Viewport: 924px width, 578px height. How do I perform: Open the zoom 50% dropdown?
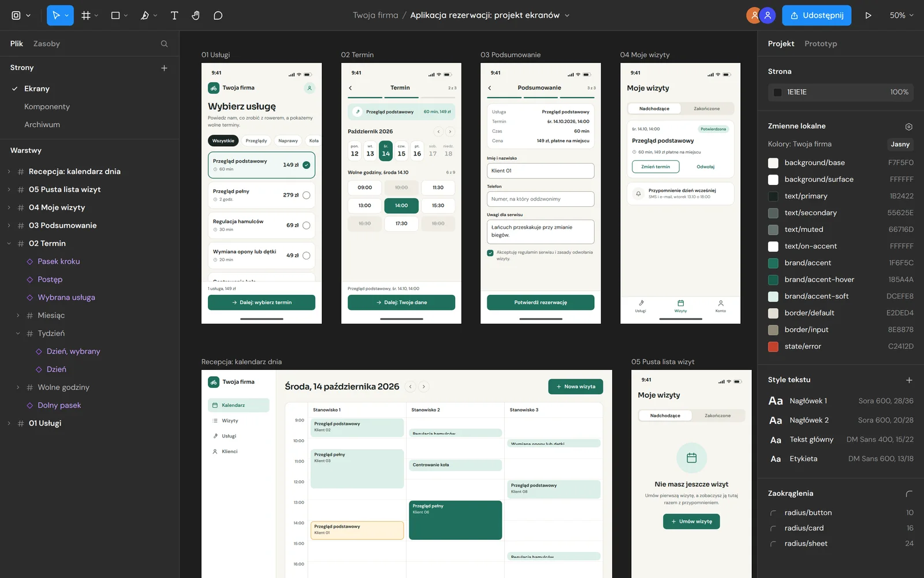(x=901, y=16)
